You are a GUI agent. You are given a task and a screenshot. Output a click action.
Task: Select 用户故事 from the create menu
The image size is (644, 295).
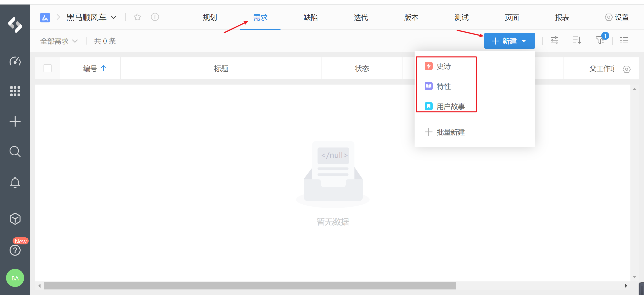point(450,106)
